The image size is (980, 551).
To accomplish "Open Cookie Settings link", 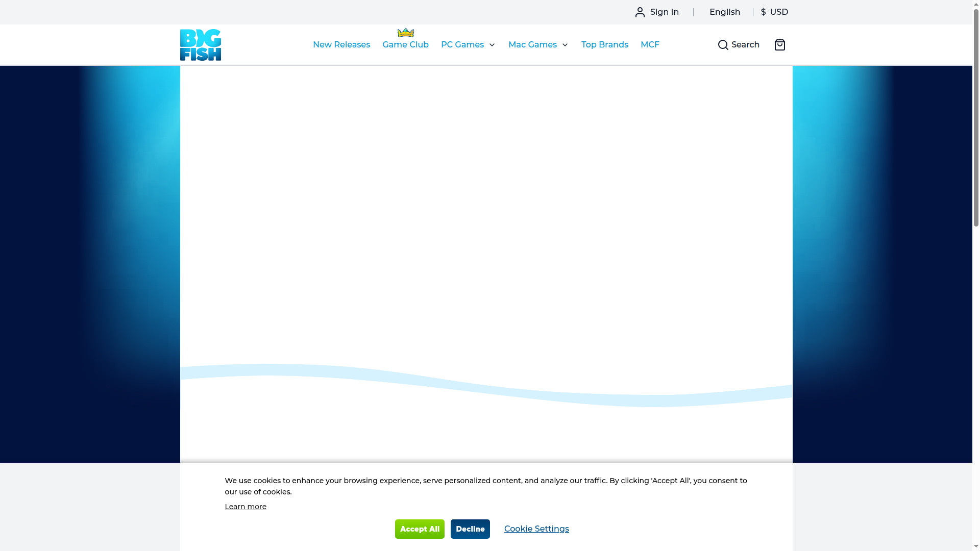I will tap(536, 529).
